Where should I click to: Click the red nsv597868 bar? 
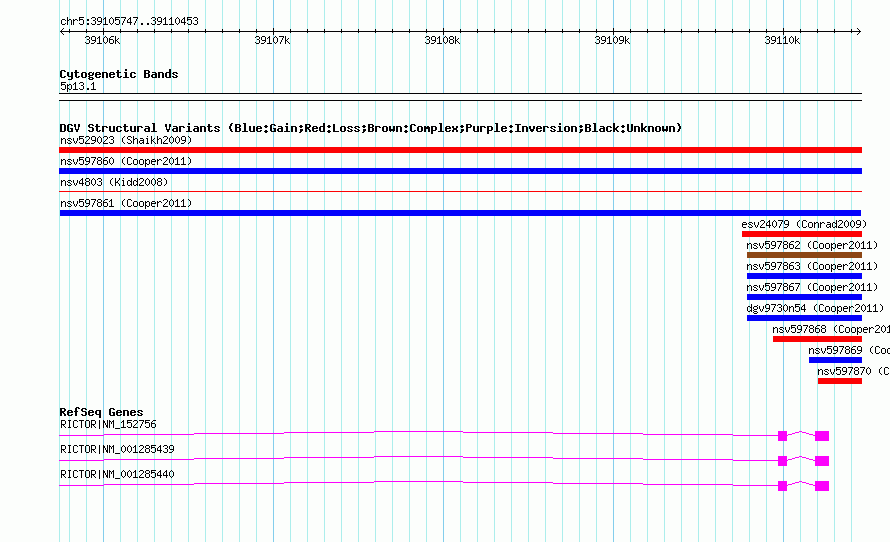pyautogui.click(x=817, y=339)
